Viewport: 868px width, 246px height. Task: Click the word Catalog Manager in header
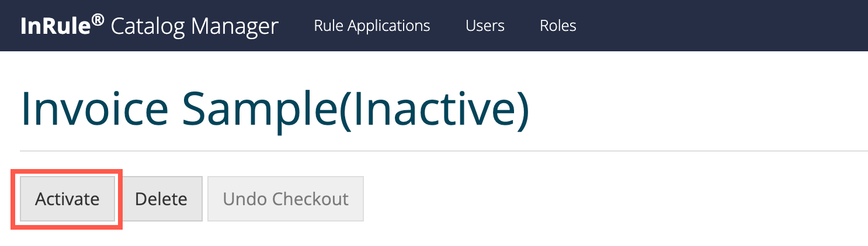(x=195, y=26)
